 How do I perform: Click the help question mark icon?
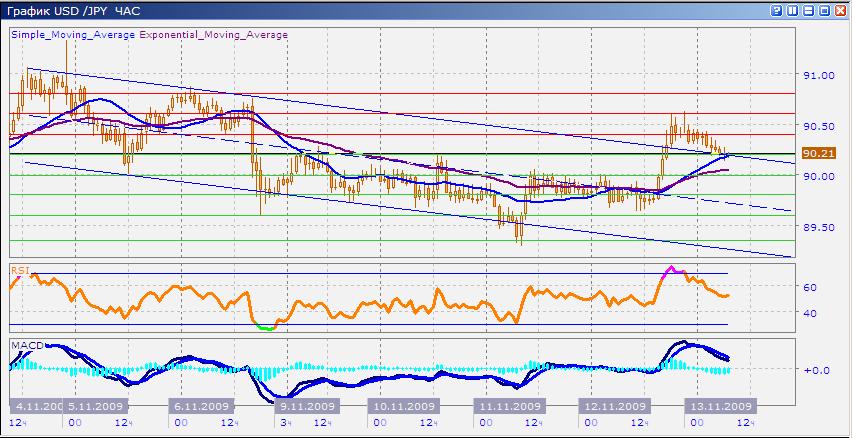pyautogui.click(x=777, y=11)
